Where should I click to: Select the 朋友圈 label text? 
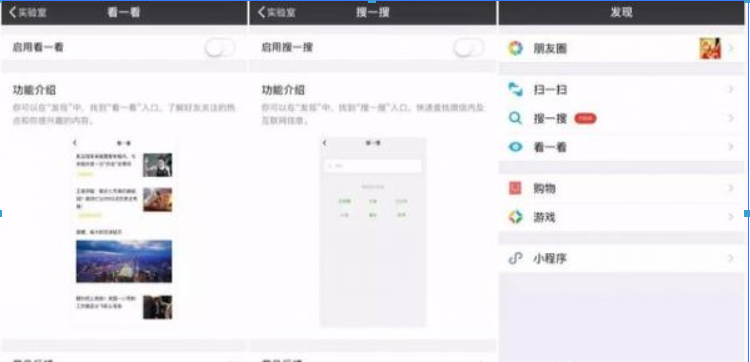tap(550, 49)
